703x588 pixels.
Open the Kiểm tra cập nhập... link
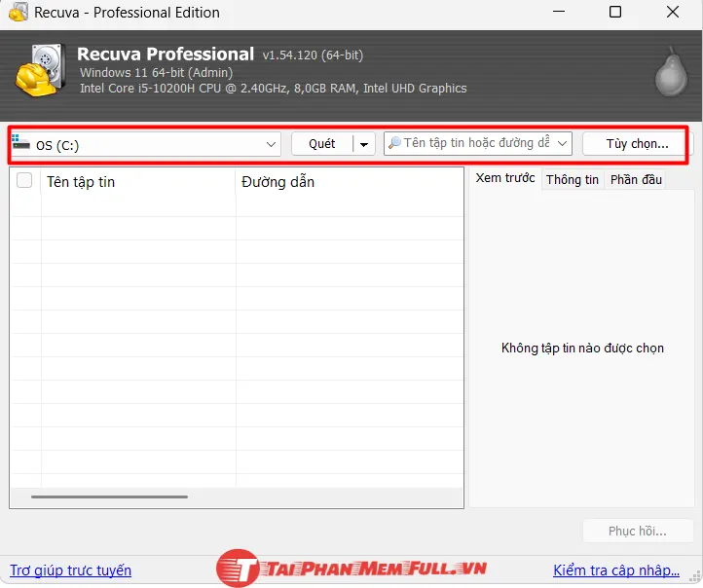point(616,570)
